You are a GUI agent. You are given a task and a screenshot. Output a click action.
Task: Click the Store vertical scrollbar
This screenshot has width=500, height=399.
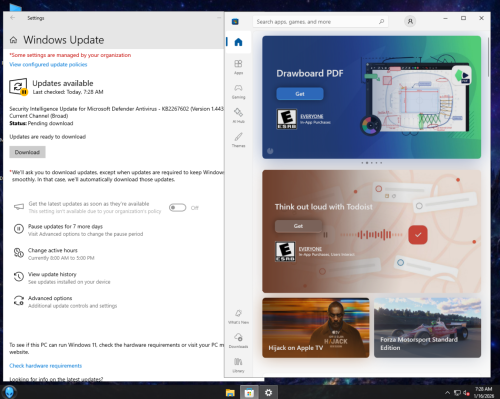(488, 57)
